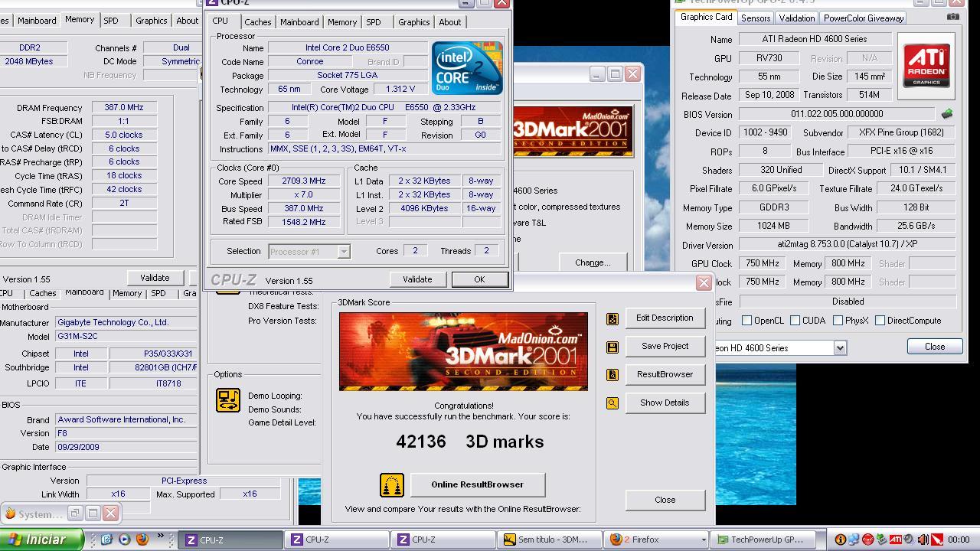Click the Show Details magnifier icon
980x551 pixels.
[612, 403]
